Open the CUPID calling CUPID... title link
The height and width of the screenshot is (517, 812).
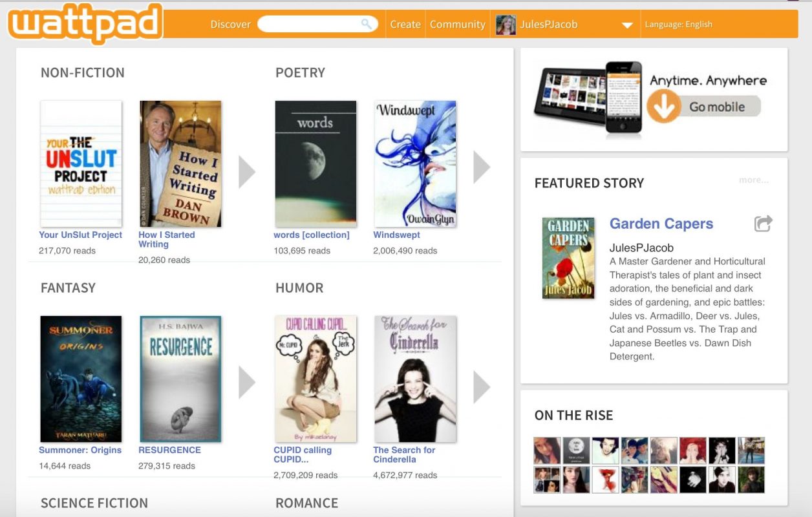click(303, 454)
